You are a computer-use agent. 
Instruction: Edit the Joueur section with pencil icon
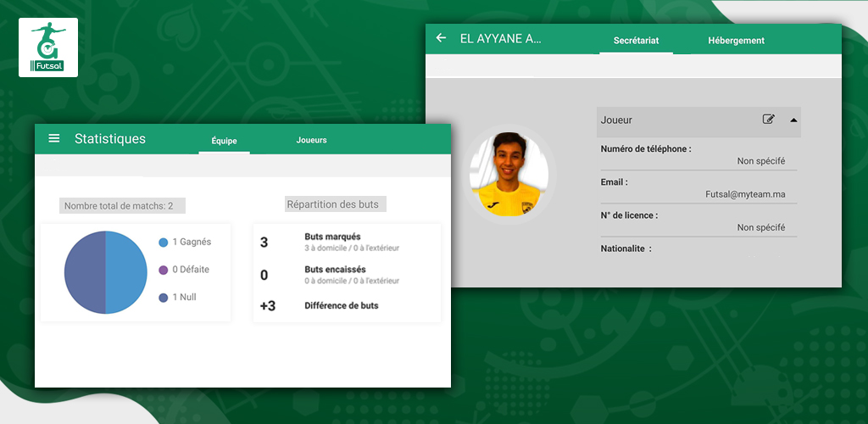click(x=768, y=119)
